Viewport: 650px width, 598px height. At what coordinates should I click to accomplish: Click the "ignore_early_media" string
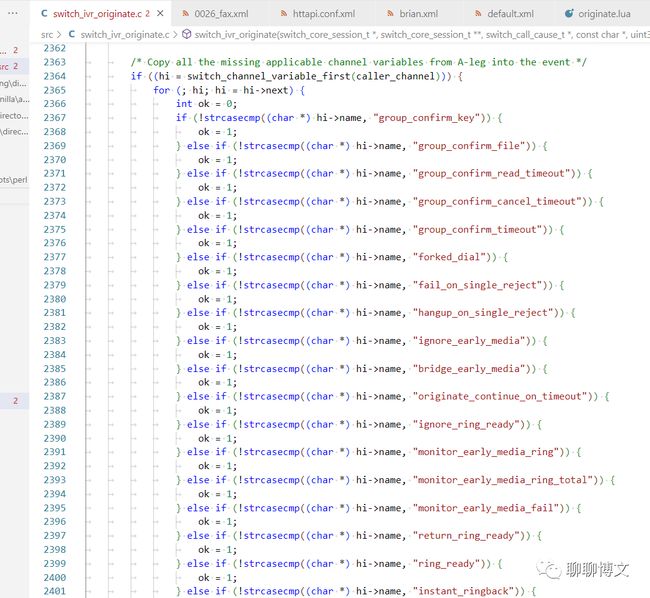point(471,341)
